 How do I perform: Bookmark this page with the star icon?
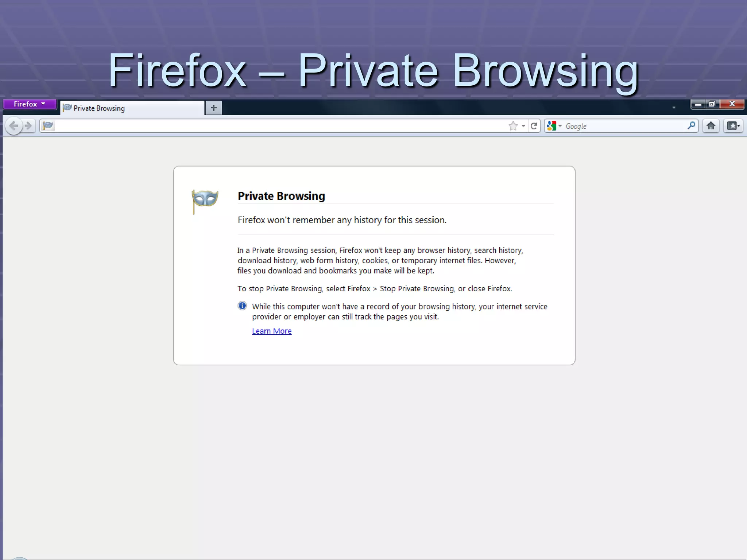pos(513,126)
